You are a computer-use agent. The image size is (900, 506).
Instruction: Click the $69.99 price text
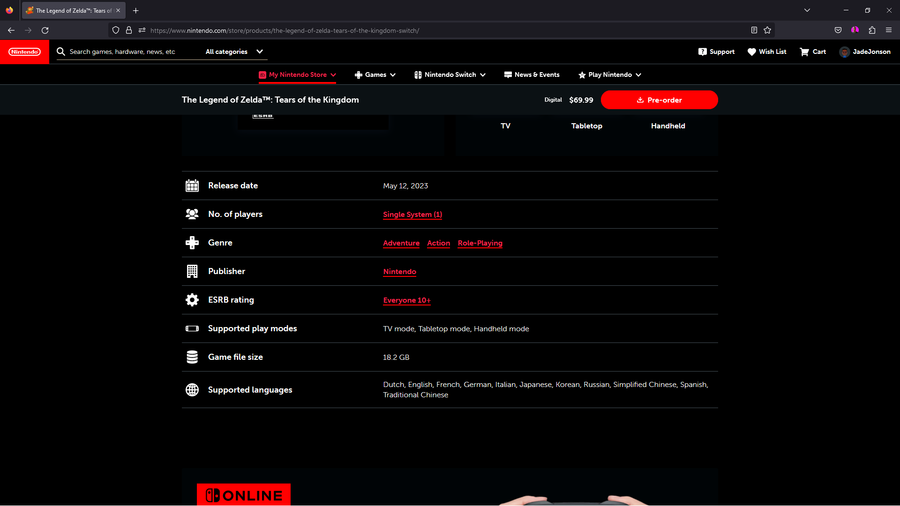tap(581, 100)
